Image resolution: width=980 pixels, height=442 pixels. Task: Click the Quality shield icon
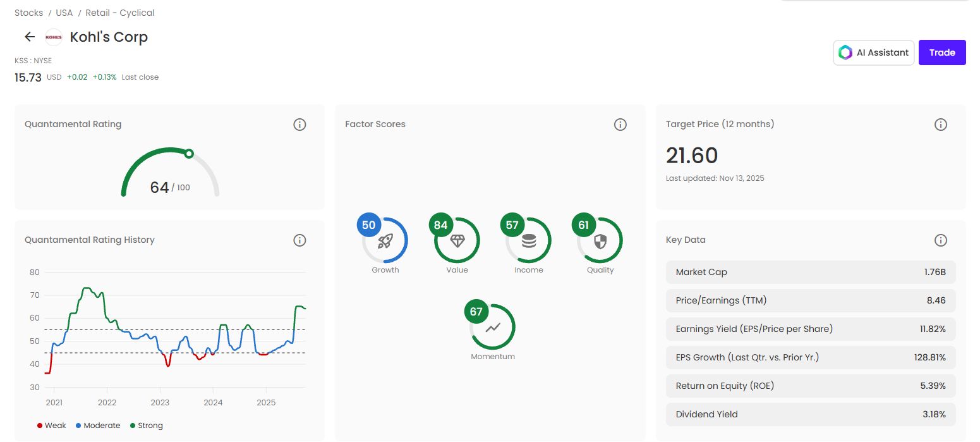600,241
